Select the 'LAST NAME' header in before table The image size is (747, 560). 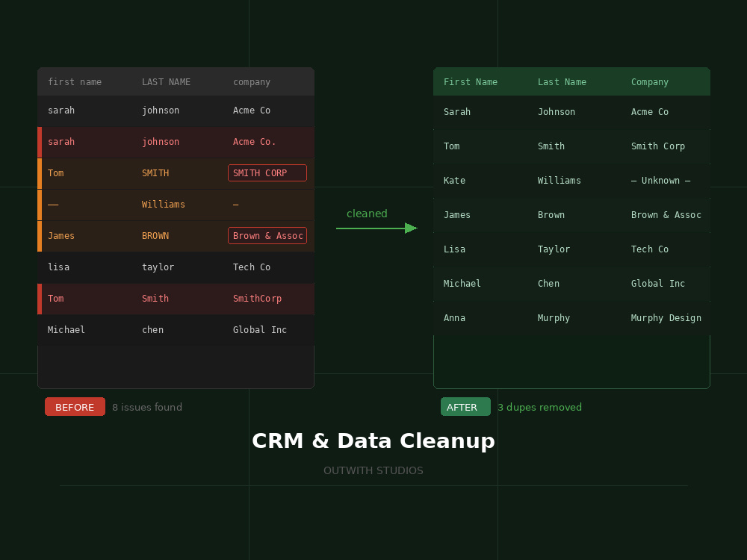click(x=167, y=82)
